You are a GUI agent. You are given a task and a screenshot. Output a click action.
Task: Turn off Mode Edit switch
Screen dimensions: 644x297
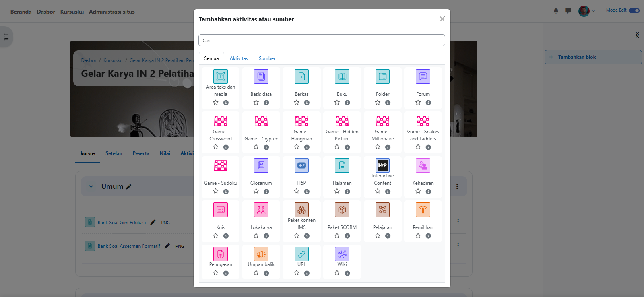pos(634,10)
